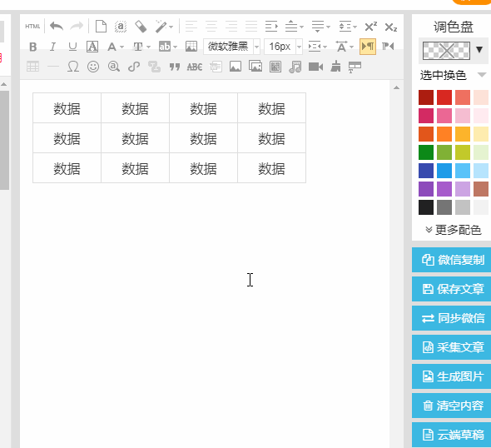The image size is (491, 448).
Task: Toggle bold formatting
Action: [33, 47]
